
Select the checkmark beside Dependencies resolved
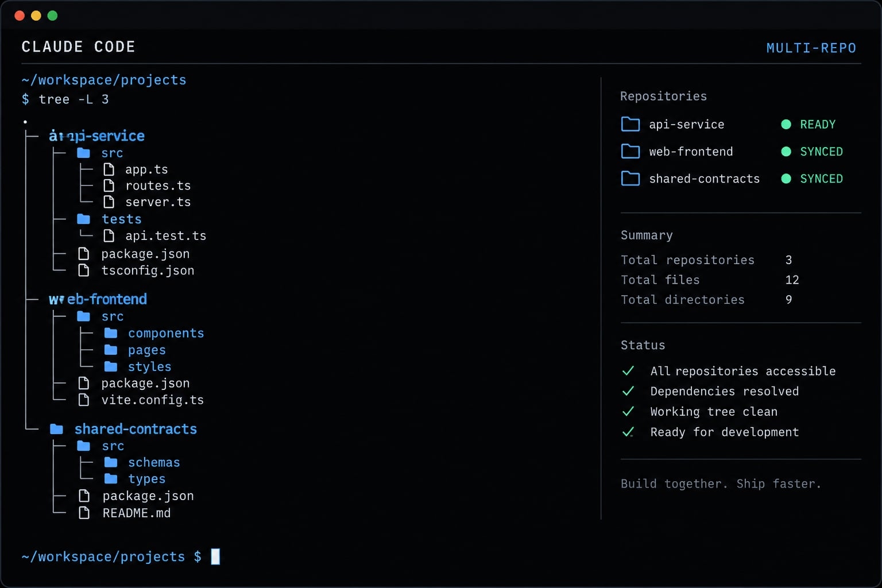coord(628,391)
